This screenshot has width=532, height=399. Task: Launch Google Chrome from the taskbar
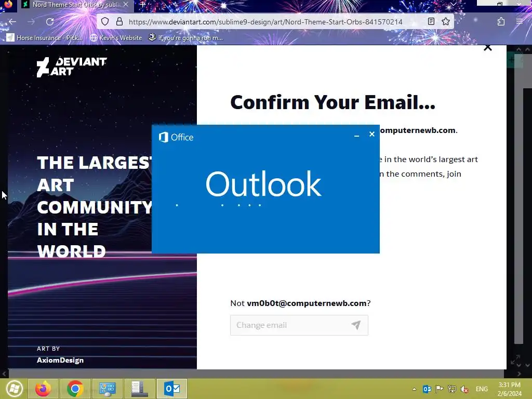click(75, 389)
